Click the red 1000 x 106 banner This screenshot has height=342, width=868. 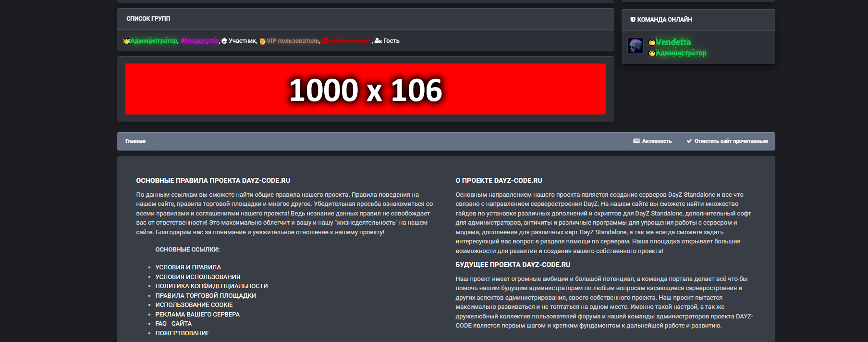pos(366,89)
